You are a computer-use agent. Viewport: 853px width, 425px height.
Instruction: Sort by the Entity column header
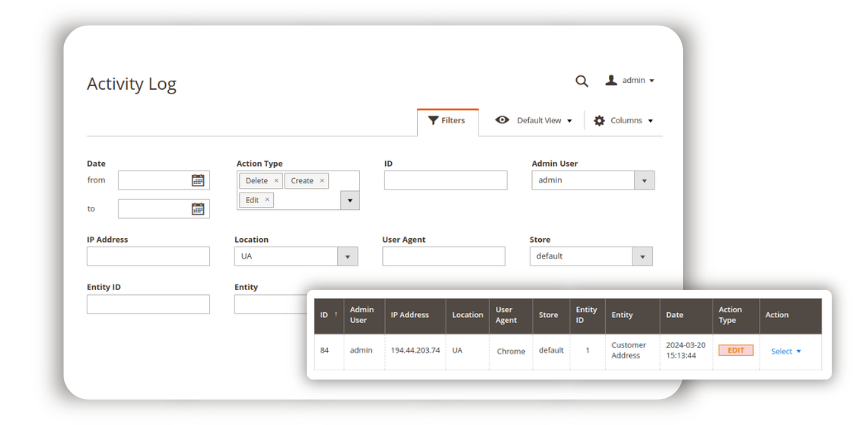coord(633,315)
